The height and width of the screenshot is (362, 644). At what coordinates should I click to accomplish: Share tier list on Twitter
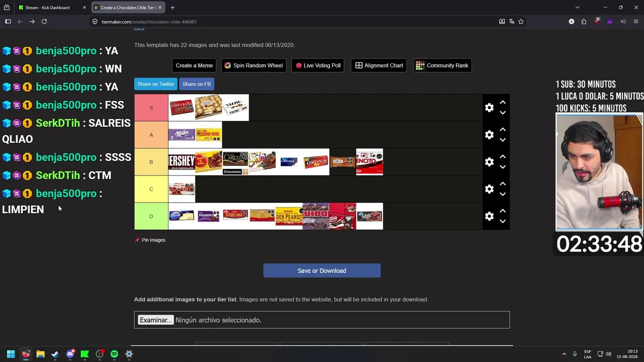[x=156, y=84]
